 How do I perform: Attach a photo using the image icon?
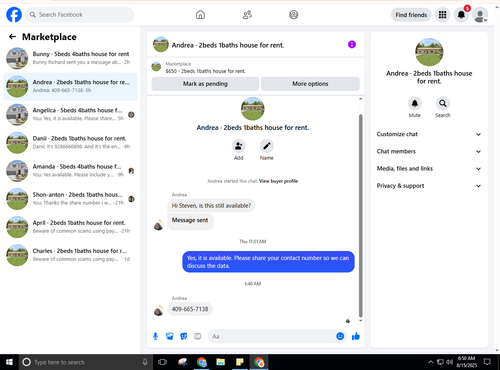170,336
